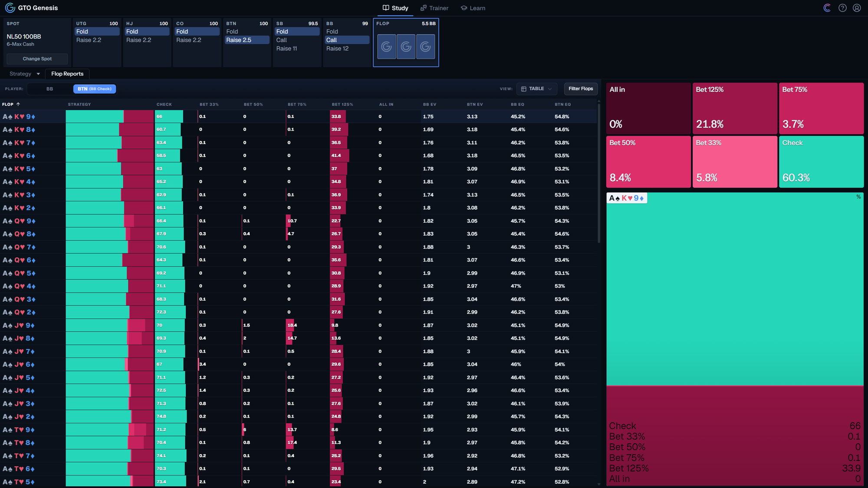Click the percent icon in hand panel
868x488 pixels.
point(858,197)
